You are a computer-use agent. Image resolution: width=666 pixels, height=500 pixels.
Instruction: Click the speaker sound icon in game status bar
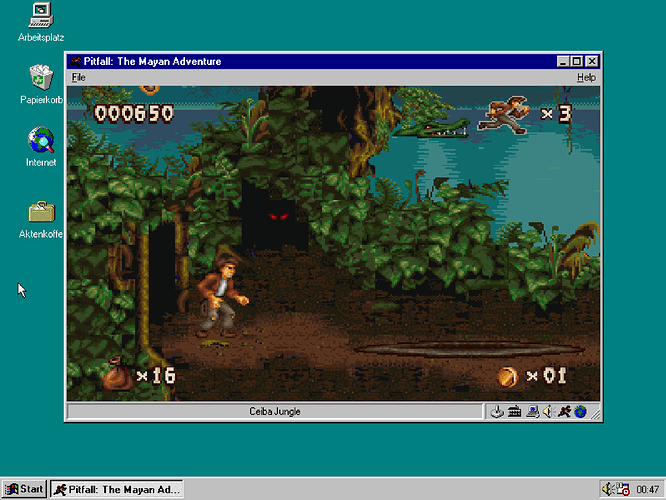549,411
